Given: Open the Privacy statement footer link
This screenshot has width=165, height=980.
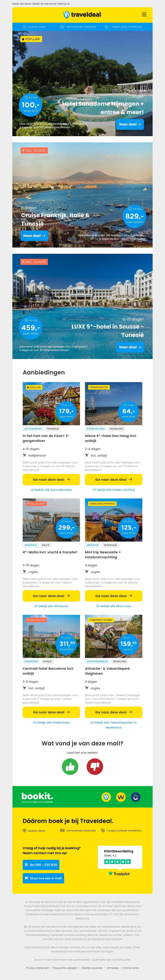Looking at the screenshot, I should (37, 968).
